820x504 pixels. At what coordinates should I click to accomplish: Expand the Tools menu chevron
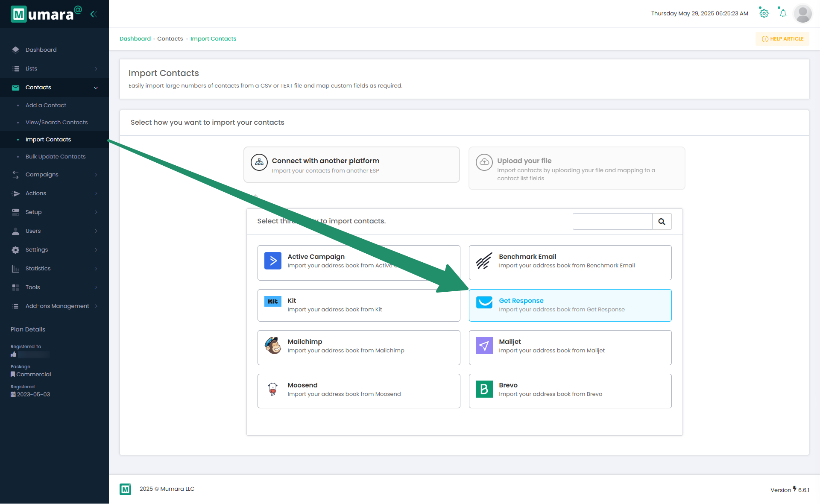coord(96,287)
